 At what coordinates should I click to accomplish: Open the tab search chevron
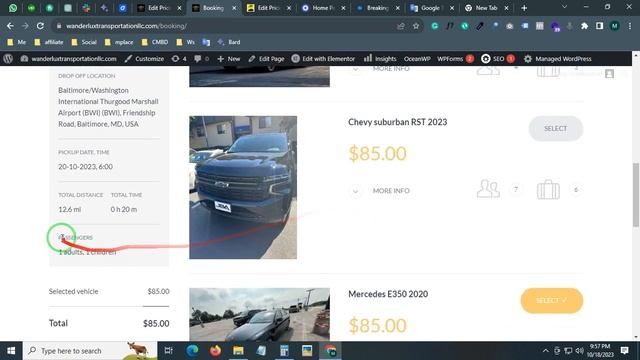tap(564, 7)
